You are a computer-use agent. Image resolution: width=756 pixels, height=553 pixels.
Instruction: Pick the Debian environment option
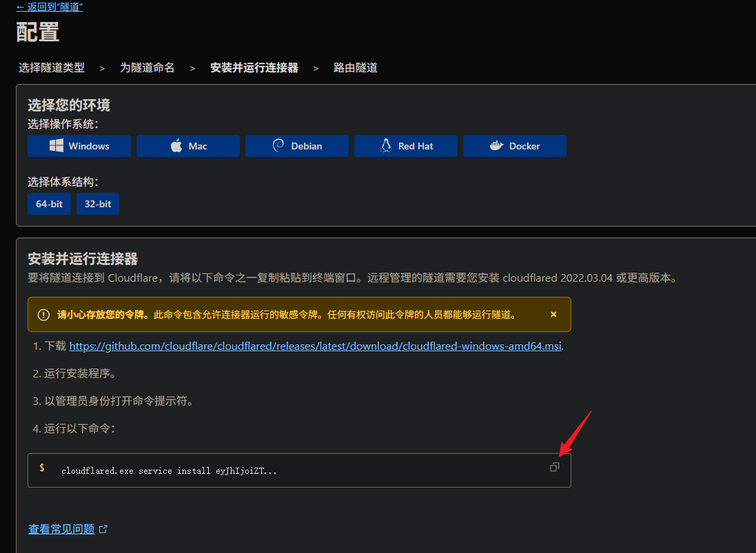click(297, 146)
